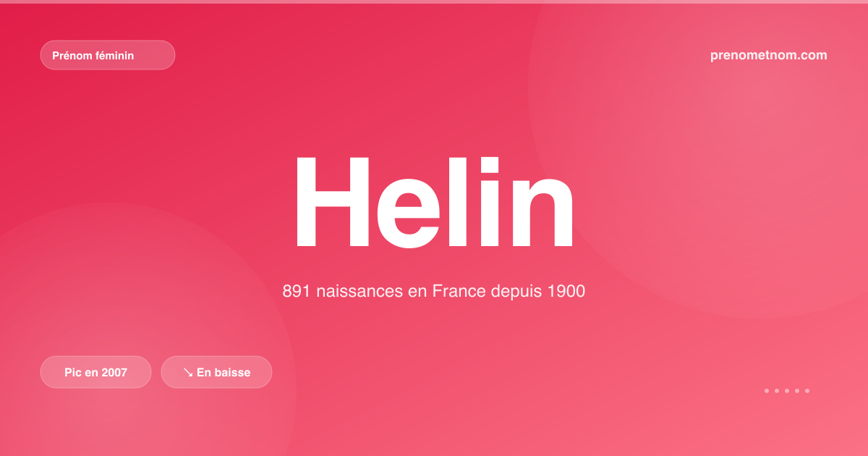The height and width of the screenshot is (456, 868).
Task: Open the prenometnom.com site link
Action: click(769, 55)
